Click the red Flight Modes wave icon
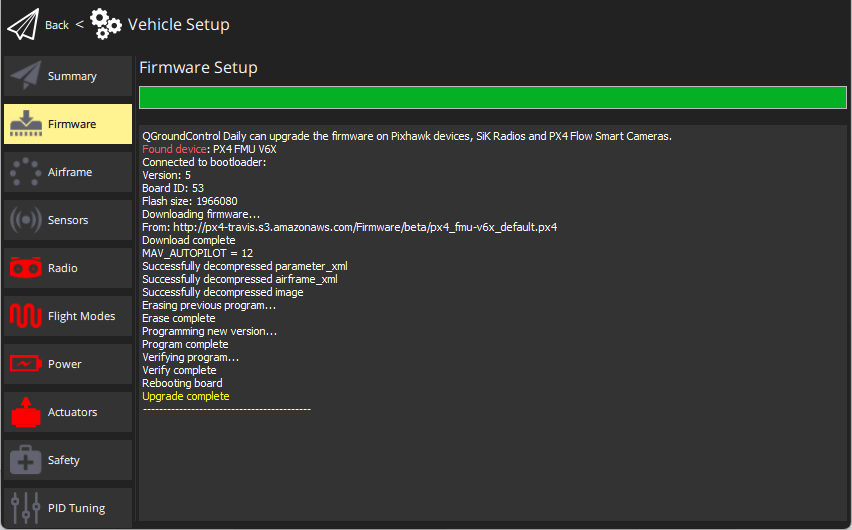The image size is (852, 530). pos(25,316)
